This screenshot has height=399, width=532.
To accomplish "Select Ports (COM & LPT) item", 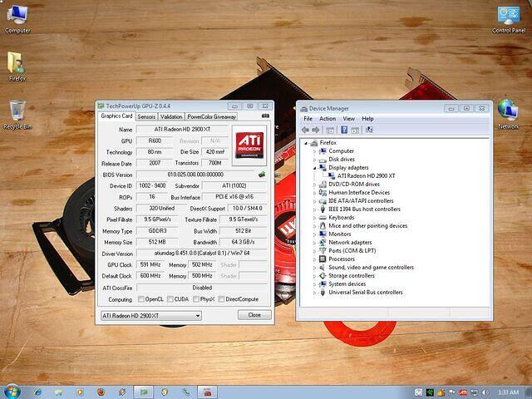I will tap(352, 251).
